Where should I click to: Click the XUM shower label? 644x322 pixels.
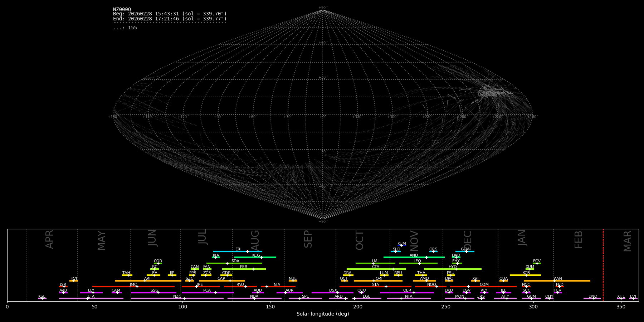click(x=530, y=267)
